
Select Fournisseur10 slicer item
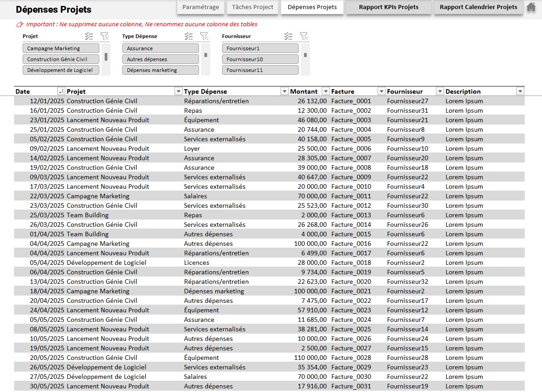click(260, 59)
